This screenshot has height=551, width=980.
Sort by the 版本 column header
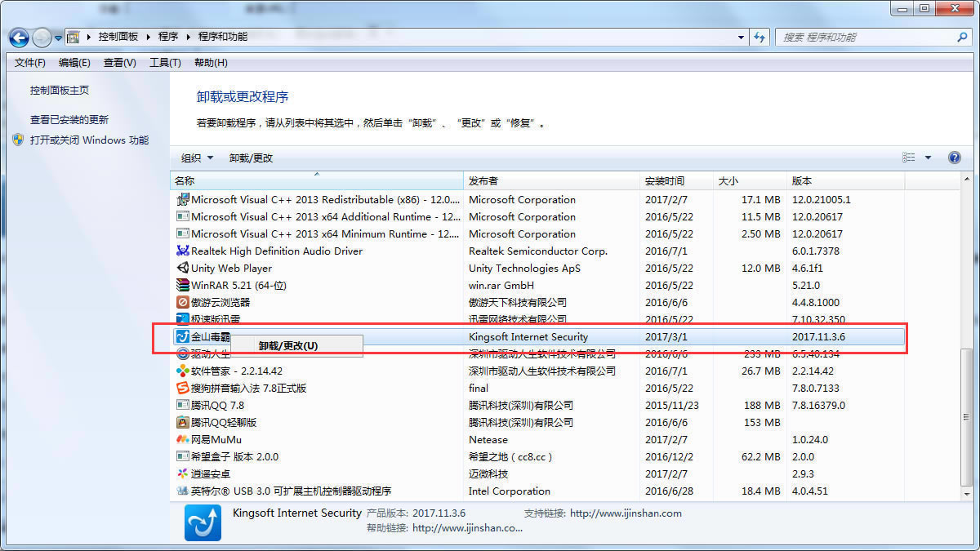[846, 180]
